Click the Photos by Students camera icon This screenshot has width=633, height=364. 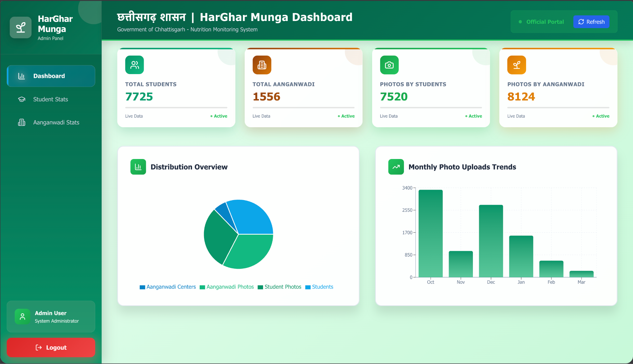point(389,65)
